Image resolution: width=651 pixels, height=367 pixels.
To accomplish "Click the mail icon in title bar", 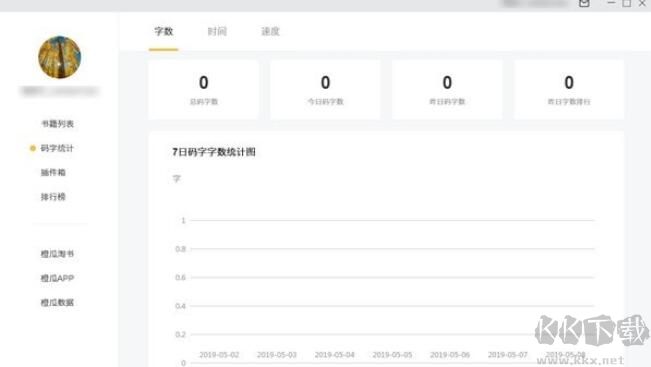I will pyautogui.click(x=584, y=3).
